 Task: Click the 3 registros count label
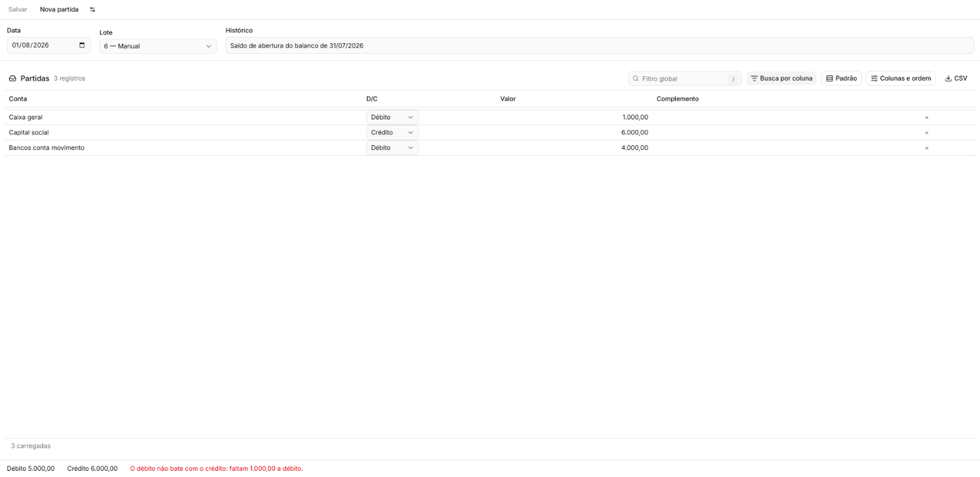69,79
